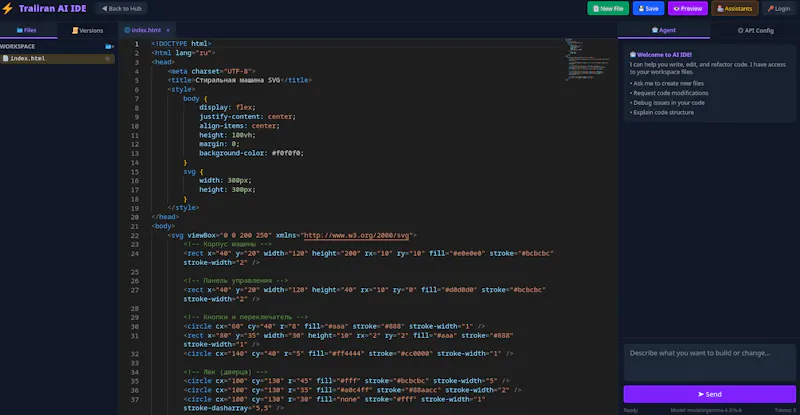Switch to the Agent tab

[x=663, y=30]
